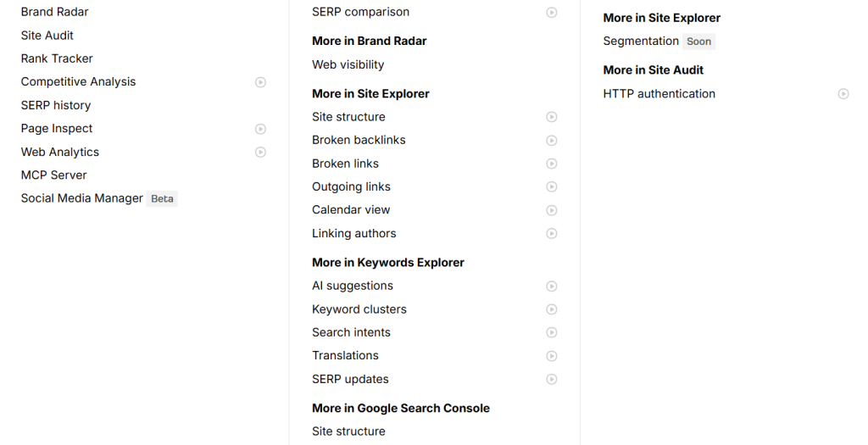Open Social Media Manager Beta
The image size is (868, 445).
click(x=82, y=198)
